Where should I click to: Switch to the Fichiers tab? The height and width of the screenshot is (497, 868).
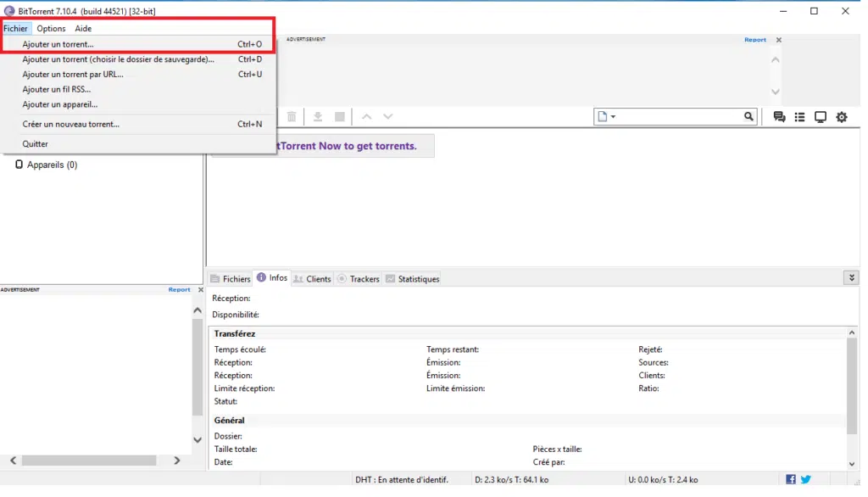[x=231, y=279]
